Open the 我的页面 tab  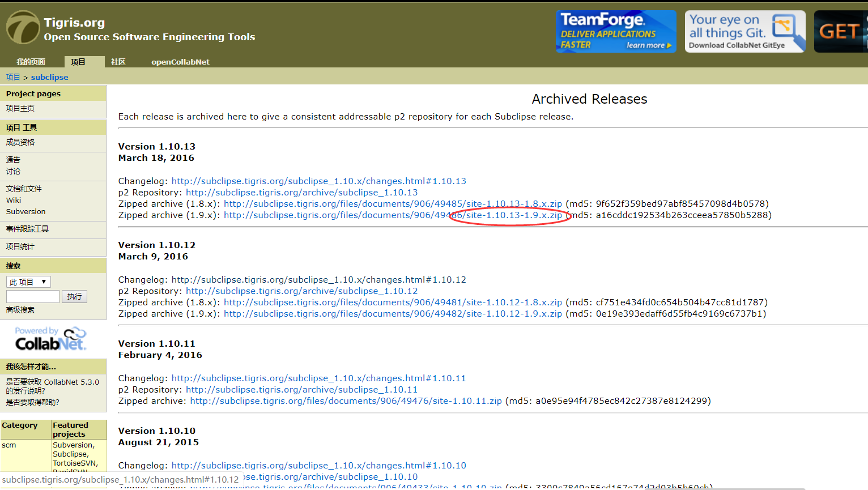(31, 62)
